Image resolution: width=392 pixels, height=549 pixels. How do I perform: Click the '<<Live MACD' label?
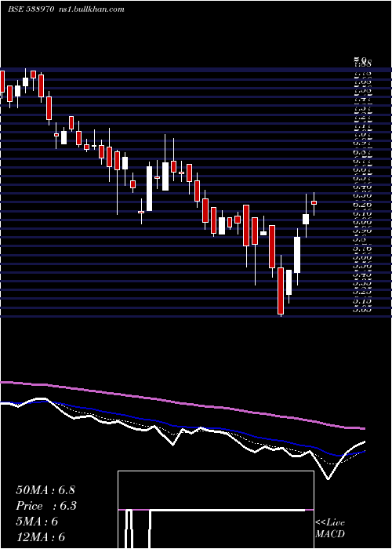point(330,529)
